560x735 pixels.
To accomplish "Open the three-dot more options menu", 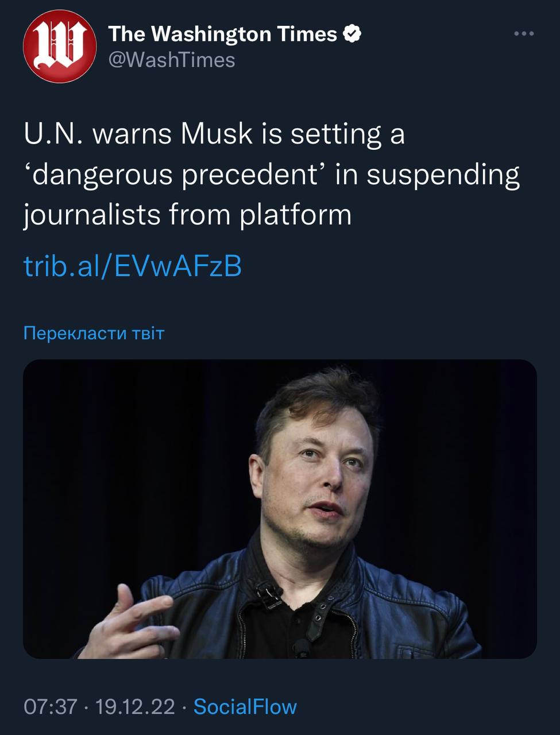I will coord(524,34).
